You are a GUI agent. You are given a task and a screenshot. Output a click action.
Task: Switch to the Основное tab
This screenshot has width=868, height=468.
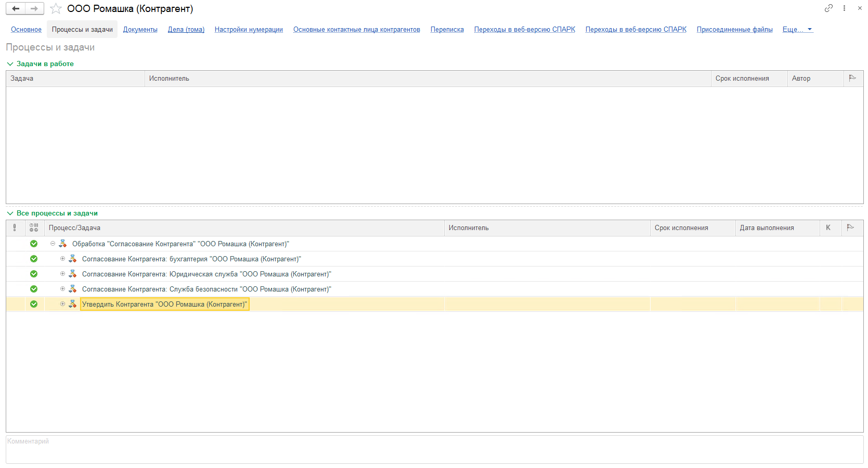tap(26, 30)
